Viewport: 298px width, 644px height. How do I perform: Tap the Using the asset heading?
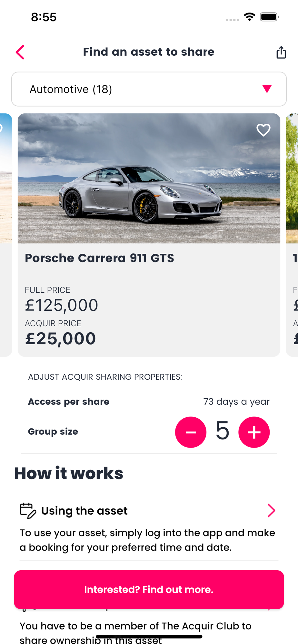[84, 511]
